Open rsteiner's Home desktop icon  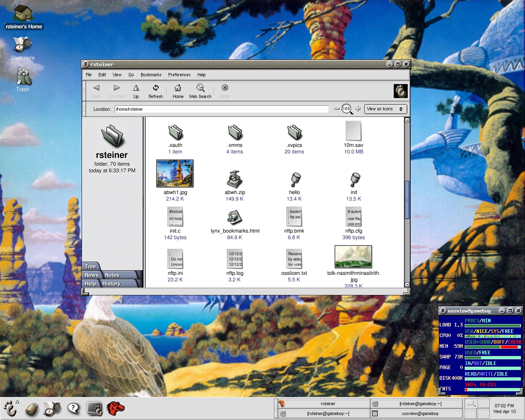click(23, 17)
